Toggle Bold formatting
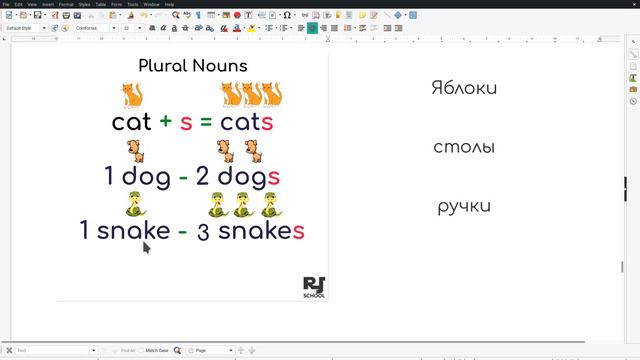This screenshot has width=640, height=360. pos(152,28)
